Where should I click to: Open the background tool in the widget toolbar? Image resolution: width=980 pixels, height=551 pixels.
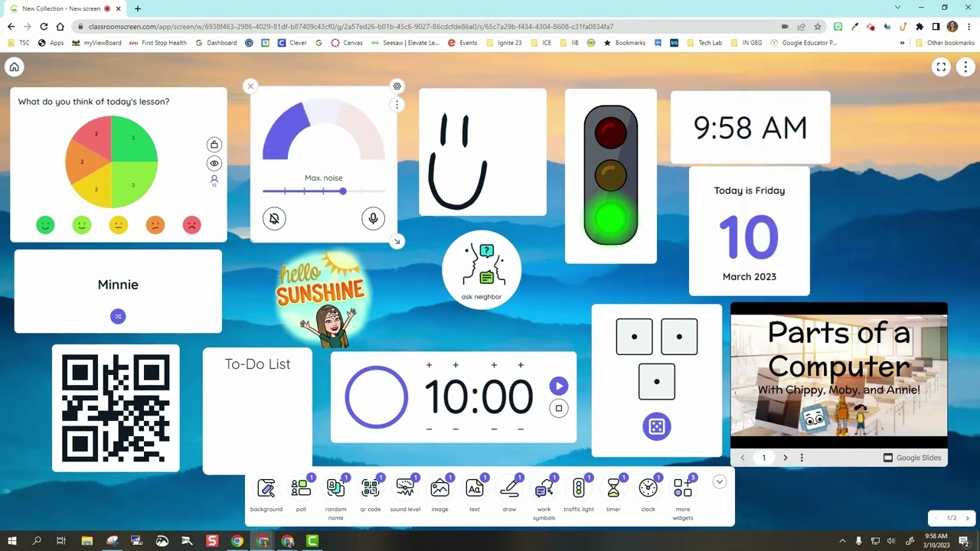266,494
